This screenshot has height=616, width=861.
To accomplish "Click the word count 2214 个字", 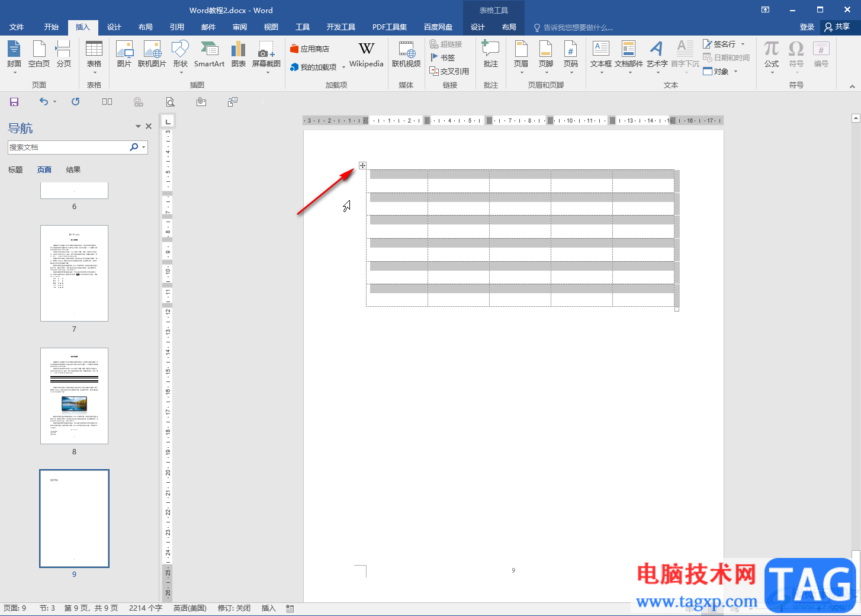I will pyautogui.click(x=146, y=608).
